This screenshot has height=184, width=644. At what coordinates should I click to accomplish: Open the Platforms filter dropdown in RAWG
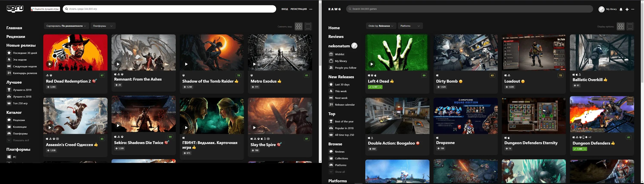point(410,26)
